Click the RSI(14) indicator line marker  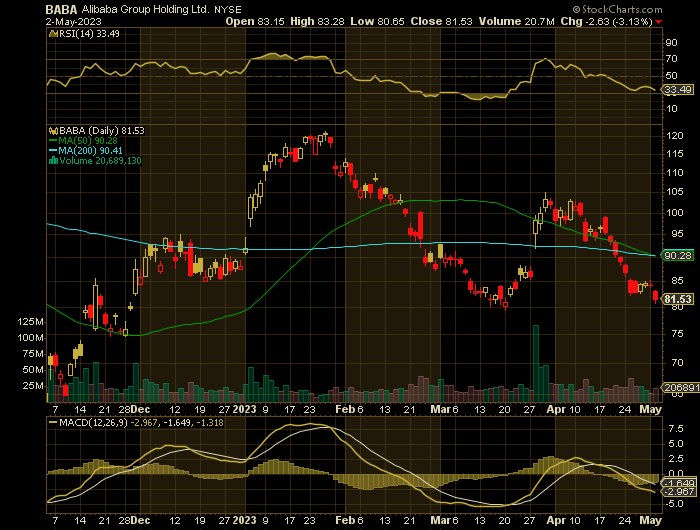[x=52, y=33]
